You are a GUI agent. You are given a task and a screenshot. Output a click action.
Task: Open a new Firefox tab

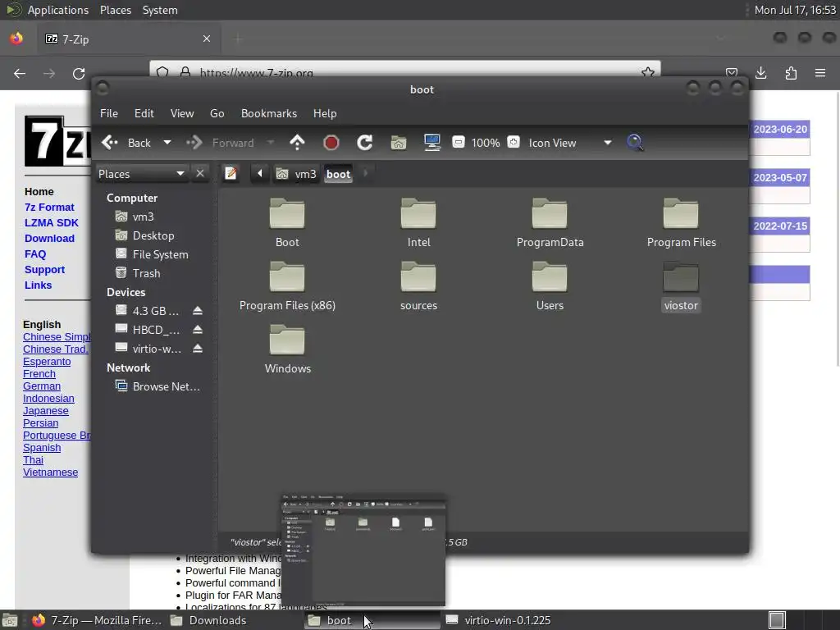(238, 39)
